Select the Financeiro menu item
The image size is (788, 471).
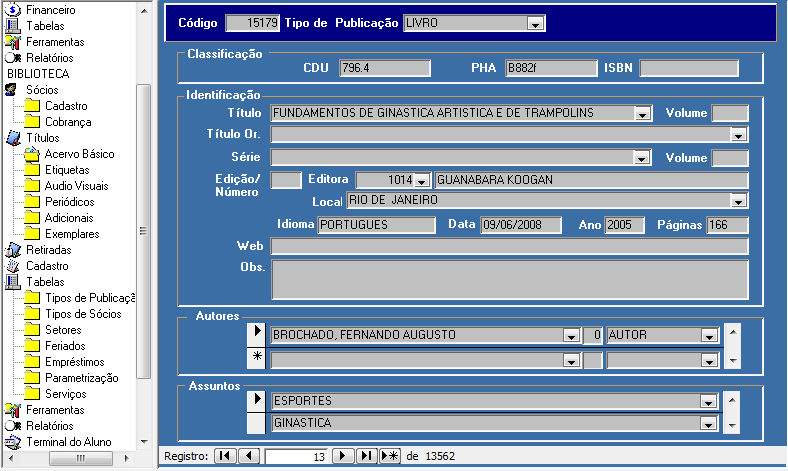point(51,10)
